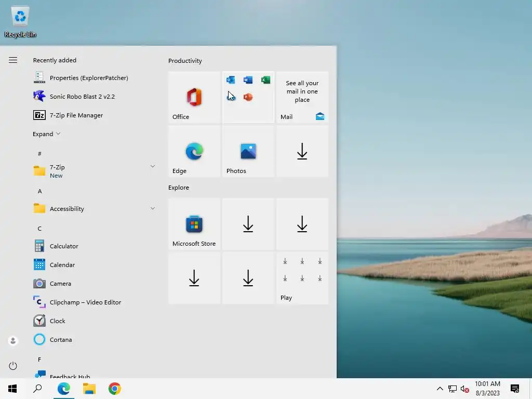Open the clock showing 10:01 AM
This screenshot has height=399, width=532.
click(487, 389)
